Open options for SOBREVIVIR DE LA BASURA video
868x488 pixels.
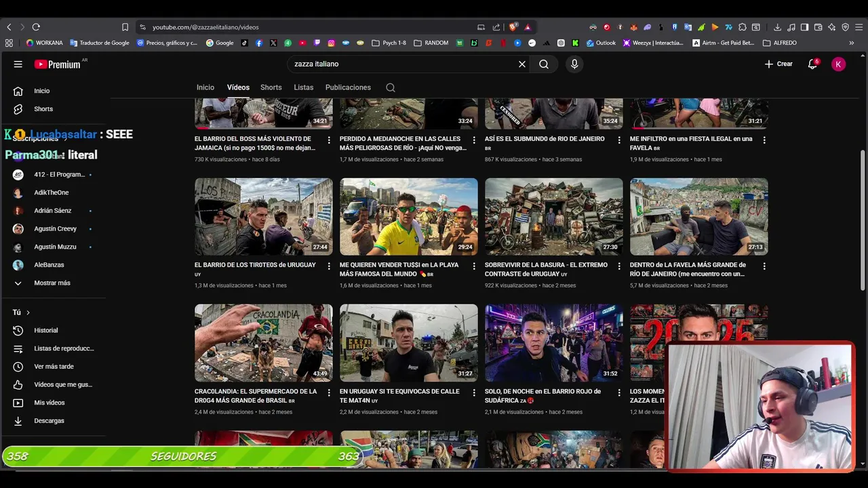[x=619, y=266]
